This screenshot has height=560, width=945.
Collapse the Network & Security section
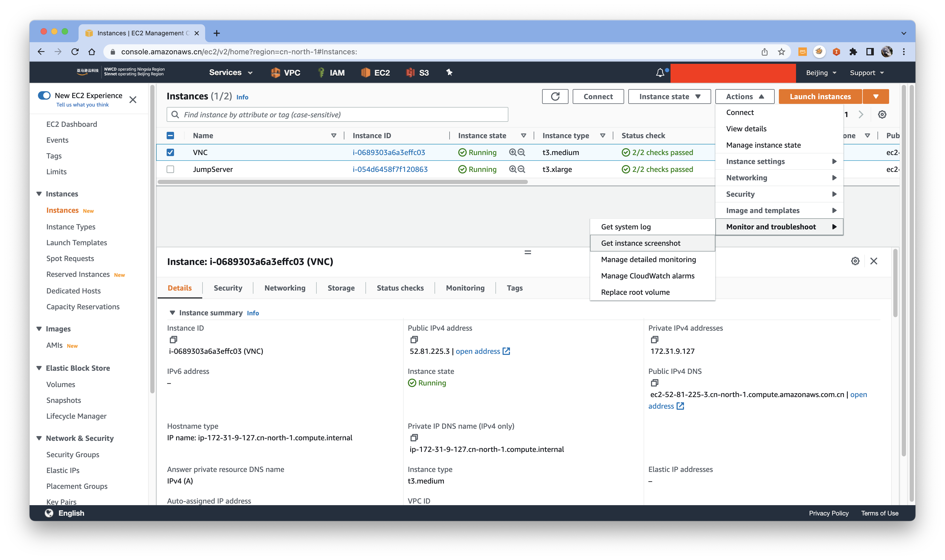[39, 438]
